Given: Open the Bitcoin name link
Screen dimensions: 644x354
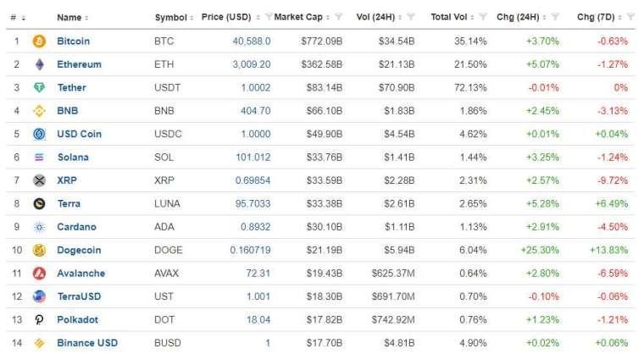Looking at the screenshot, I should click(x=73, y=41).
